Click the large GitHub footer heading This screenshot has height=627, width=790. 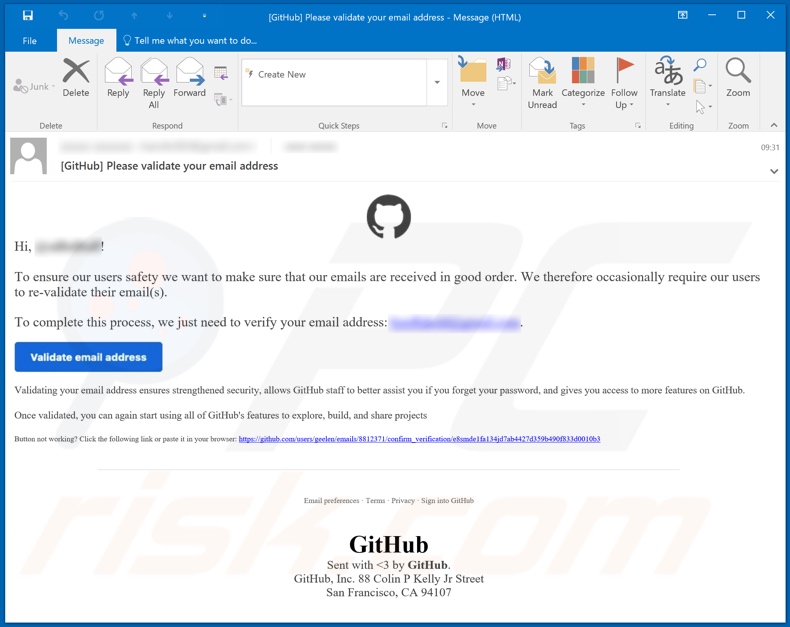(388, 544)
